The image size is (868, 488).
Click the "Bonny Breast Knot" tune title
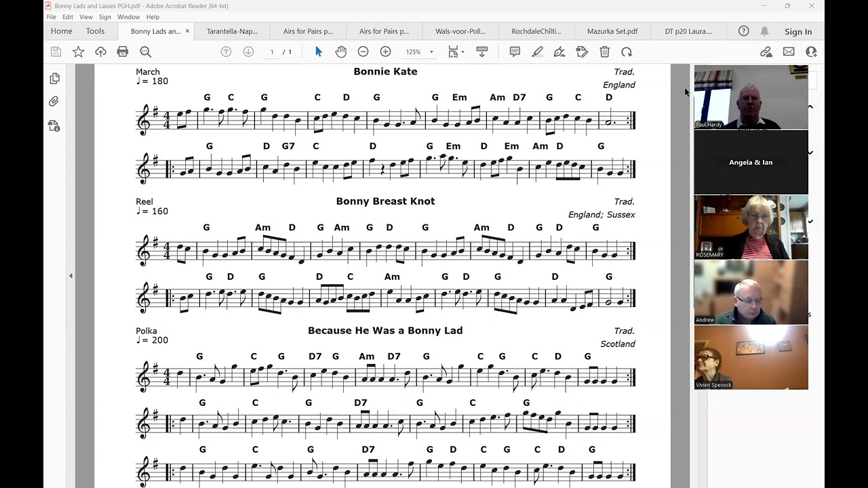pos(385,201)
